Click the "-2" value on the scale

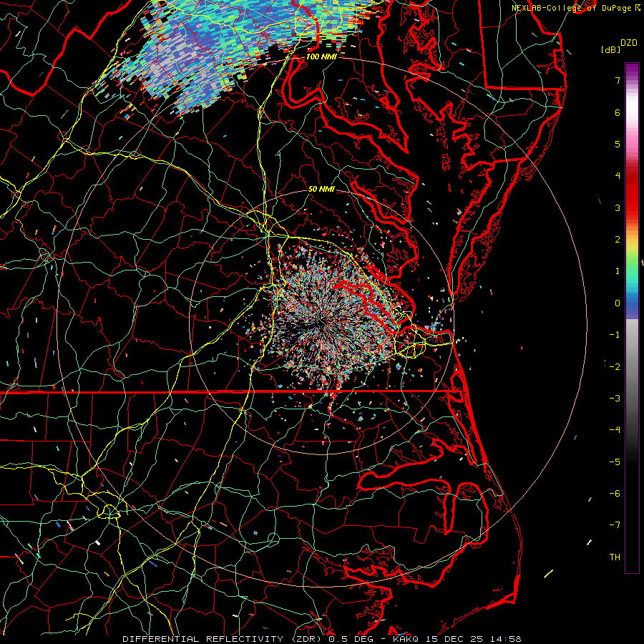(615, 367)
